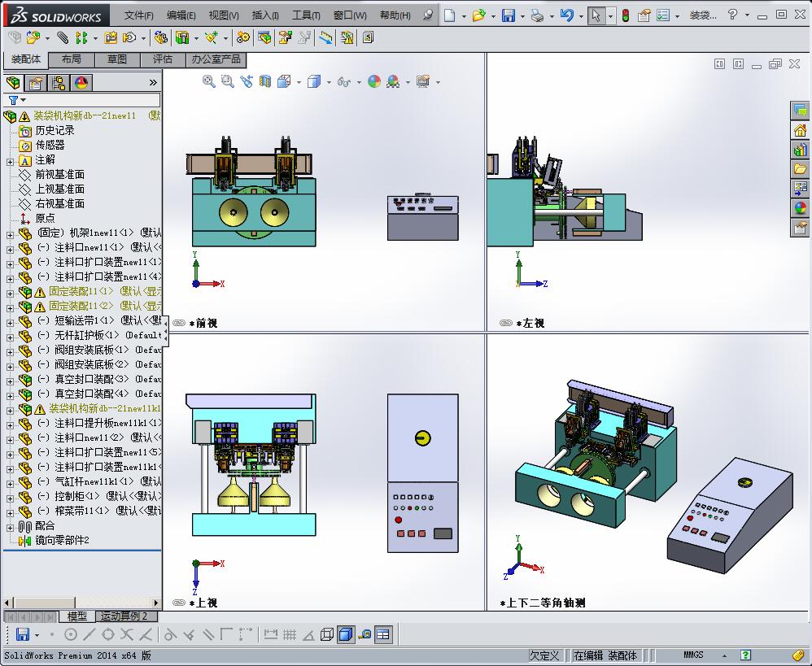Click the Section View icon
This screenshot has height=666, width=812.
click(265, 81)
